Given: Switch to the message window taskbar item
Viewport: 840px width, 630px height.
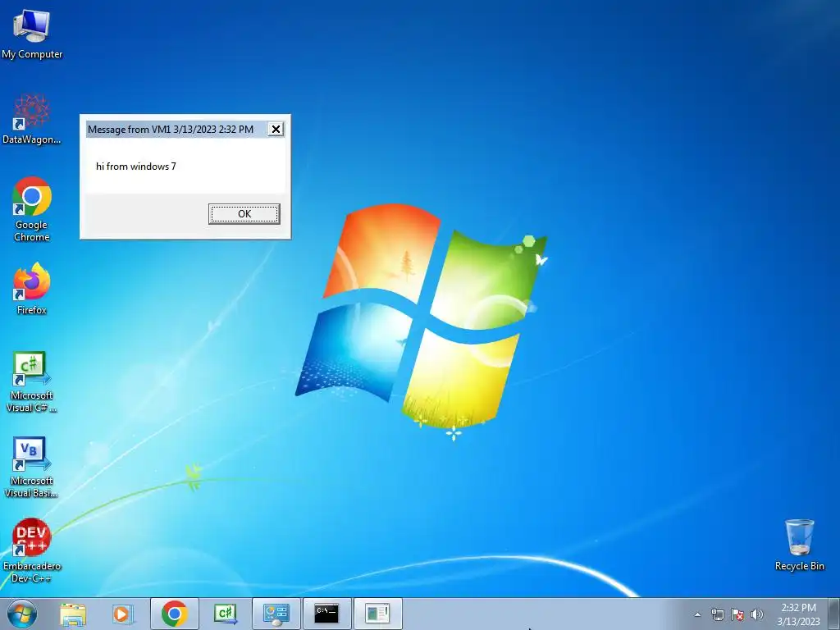Looking at the screenshot, I should tap(377, 614).
